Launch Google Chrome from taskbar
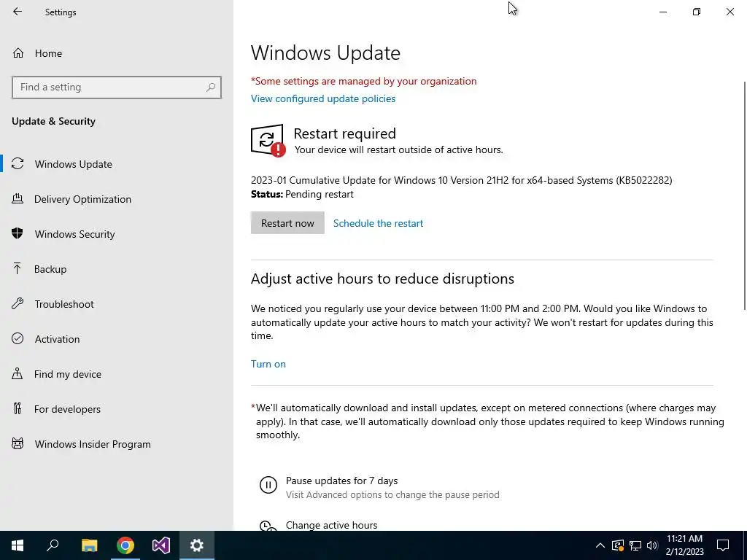This screenshot has width=747, height=560. (125, 545)
